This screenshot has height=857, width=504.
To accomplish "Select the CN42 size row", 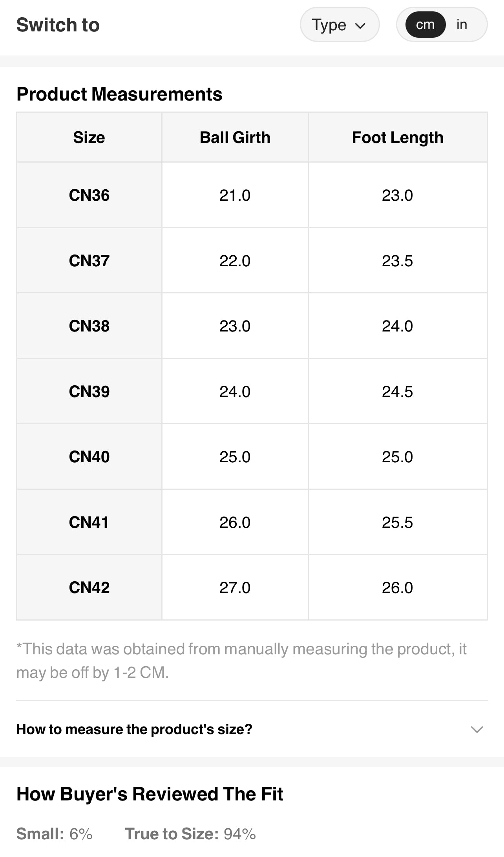I will [89, 588].
